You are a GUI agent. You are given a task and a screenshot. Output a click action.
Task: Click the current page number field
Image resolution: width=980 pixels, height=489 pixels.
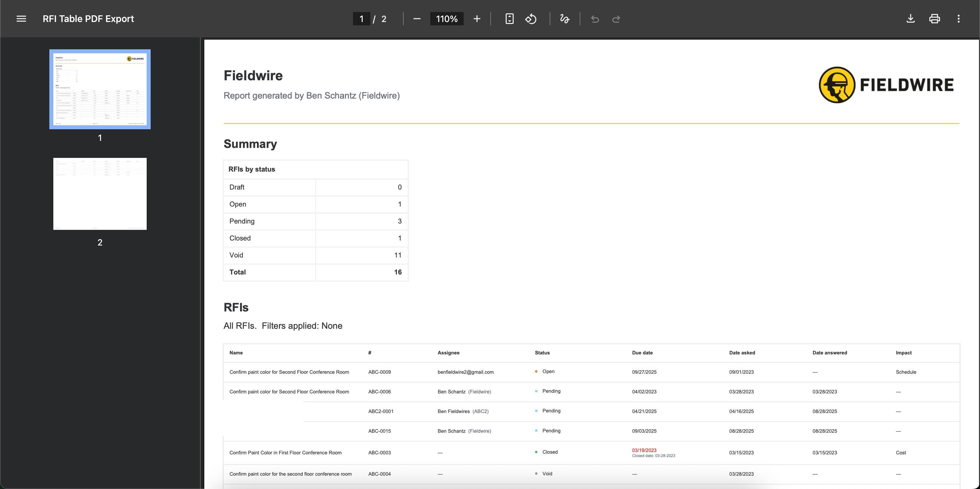361,19
